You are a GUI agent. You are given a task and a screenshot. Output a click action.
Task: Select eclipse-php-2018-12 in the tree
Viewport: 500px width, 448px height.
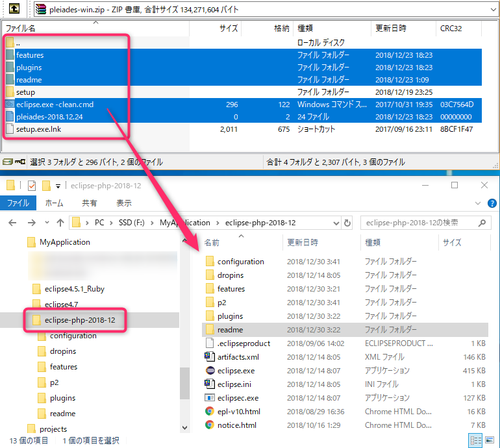click(74, 320)
